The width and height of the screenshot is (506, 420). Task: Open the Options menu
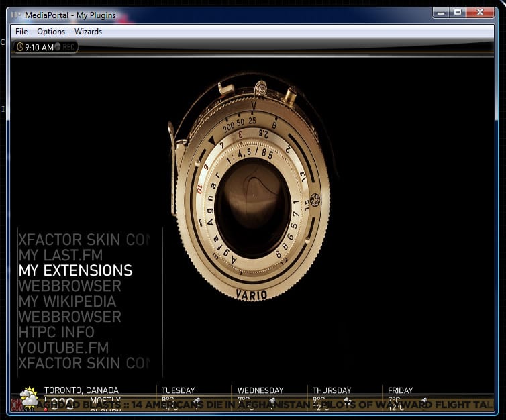click(x=51, y=32)
